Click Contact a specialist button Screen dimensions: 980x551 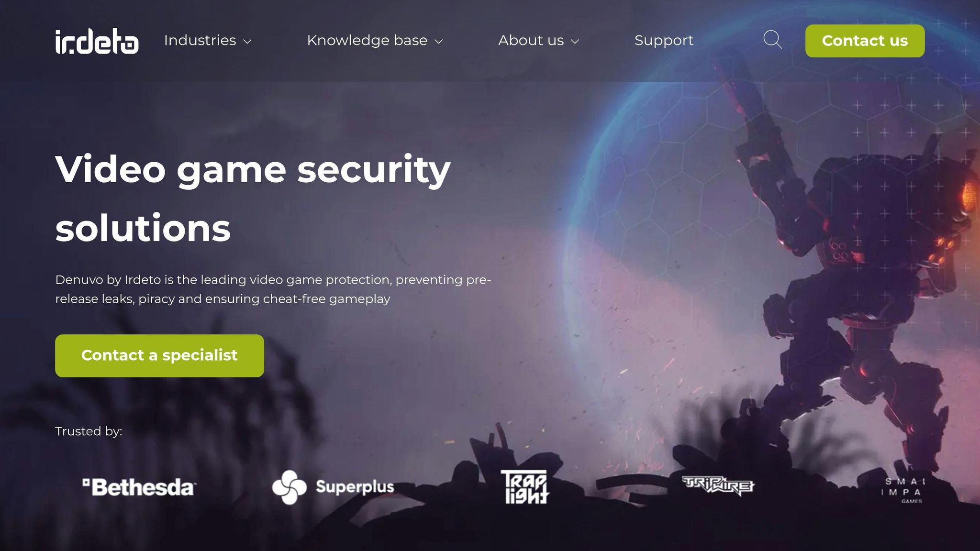click(159, 355)
